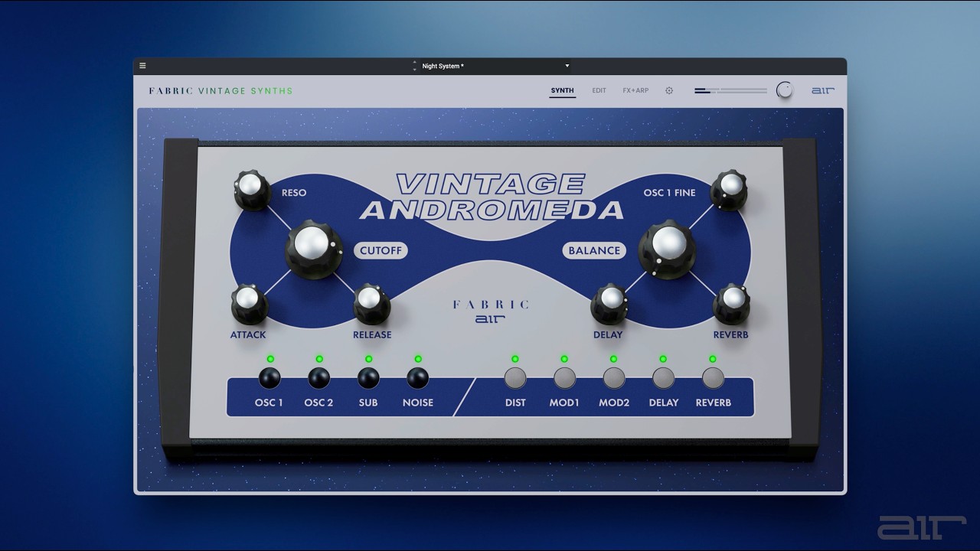Click the OSC 1 FINE label

click(670, 193)
